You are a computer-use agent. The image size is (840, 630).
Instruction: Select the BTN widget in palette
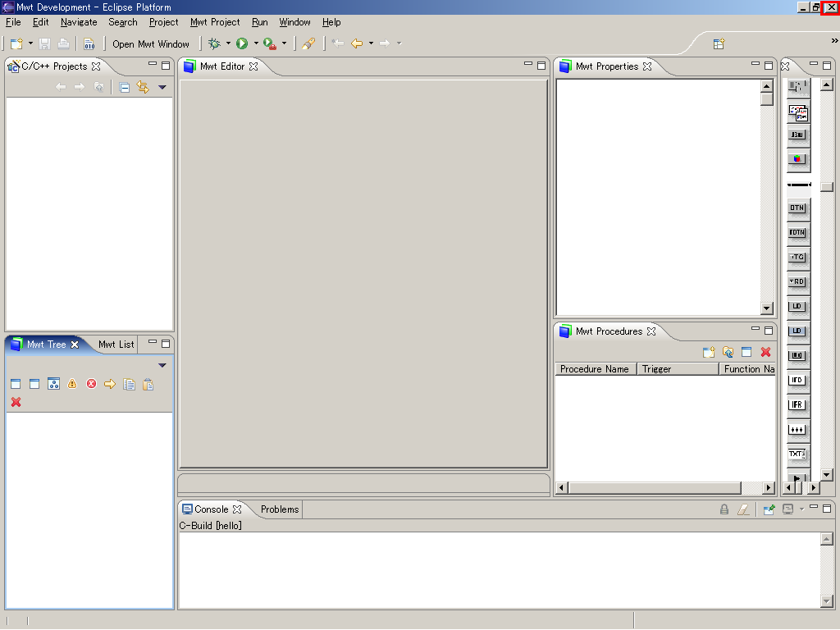coord(797,208)
